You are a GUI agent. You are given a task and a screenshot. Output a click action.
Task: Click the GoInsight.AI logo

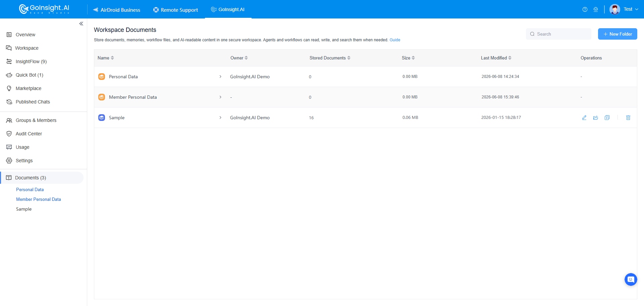(44, 9)
